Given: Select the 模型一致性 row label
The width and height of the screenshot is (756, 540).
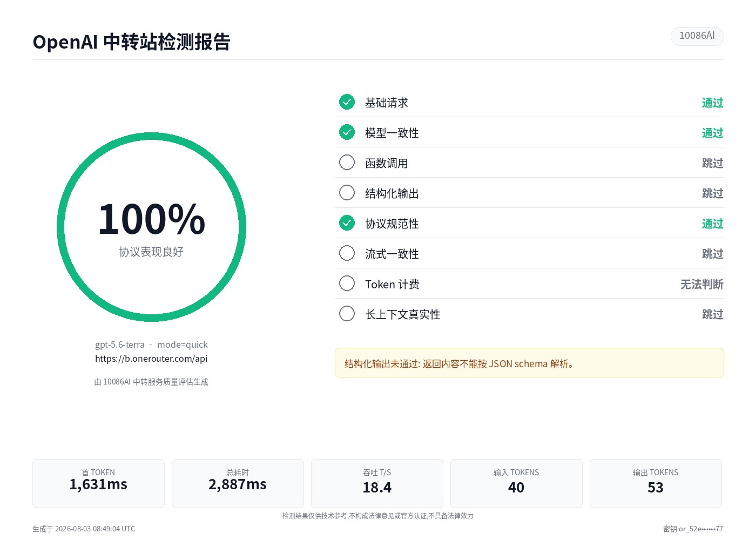Looking at the screenshot, I should 392,133.
